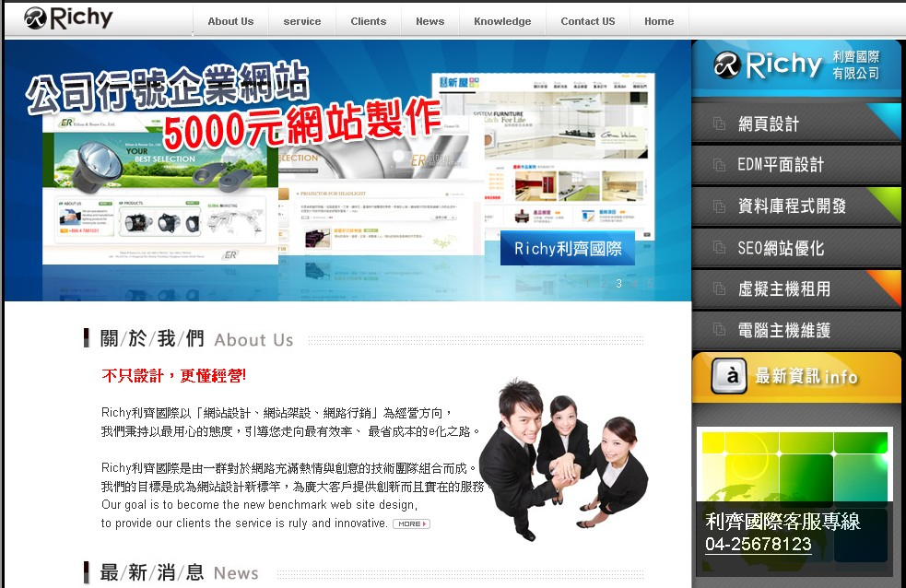Open the Contact US page
Viewport: 906px width, 588px height.
point(588,21)
